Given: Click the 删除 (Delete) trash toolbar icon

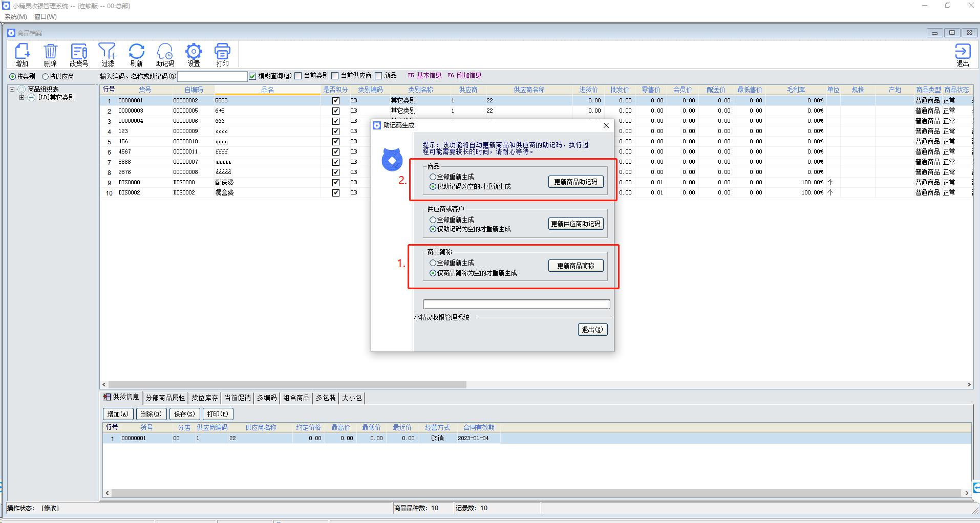Looking at the screenshot, I should click(x=50, y=55).
